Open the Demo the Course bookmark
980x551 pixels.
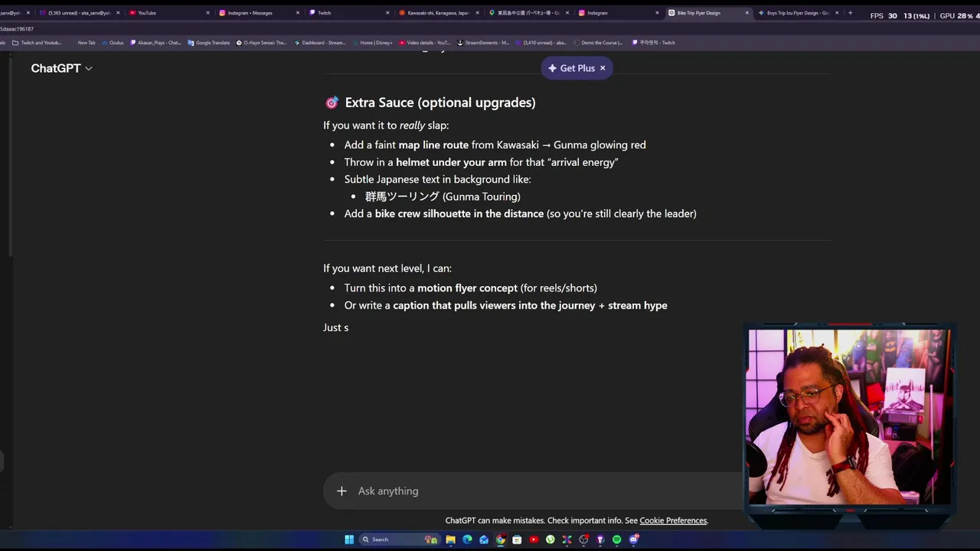(597, 43)
